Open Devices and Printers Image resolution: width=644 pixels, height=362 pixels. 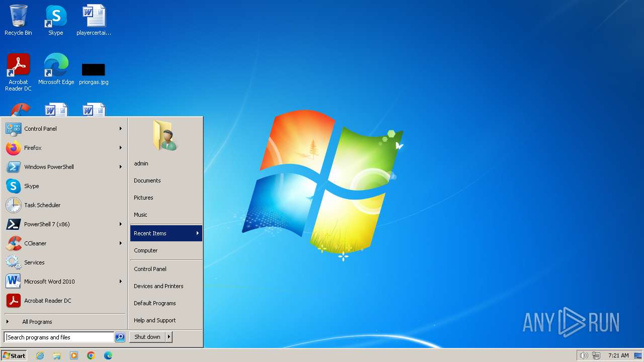click(x=166, y=286)
